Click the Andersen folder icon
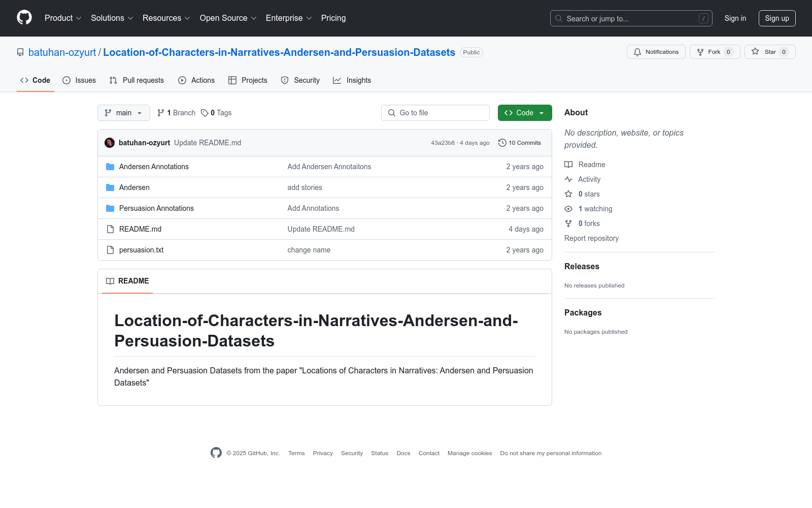812x508 pixels. [110, 187]
